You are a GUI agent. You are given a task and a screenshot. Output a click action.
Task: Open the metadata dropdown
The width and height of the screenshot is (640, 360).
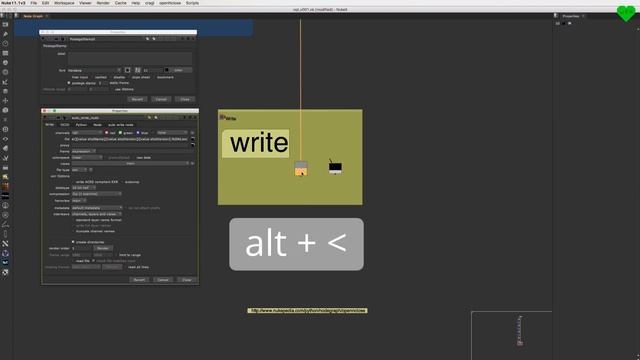click(x=97, y=208)
